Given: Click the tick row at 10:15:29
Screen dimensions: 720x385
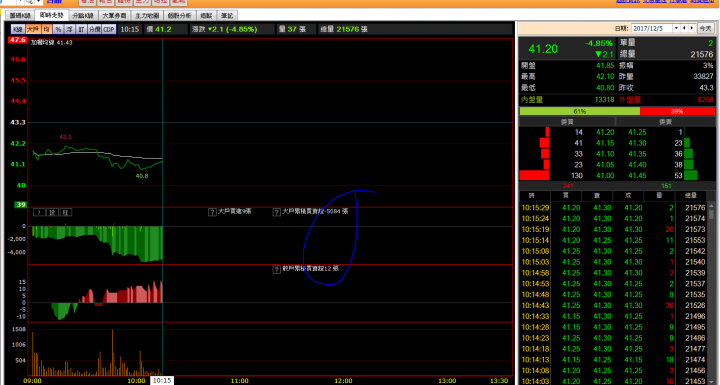Looking at the screenshot, I should click(614, 208).
